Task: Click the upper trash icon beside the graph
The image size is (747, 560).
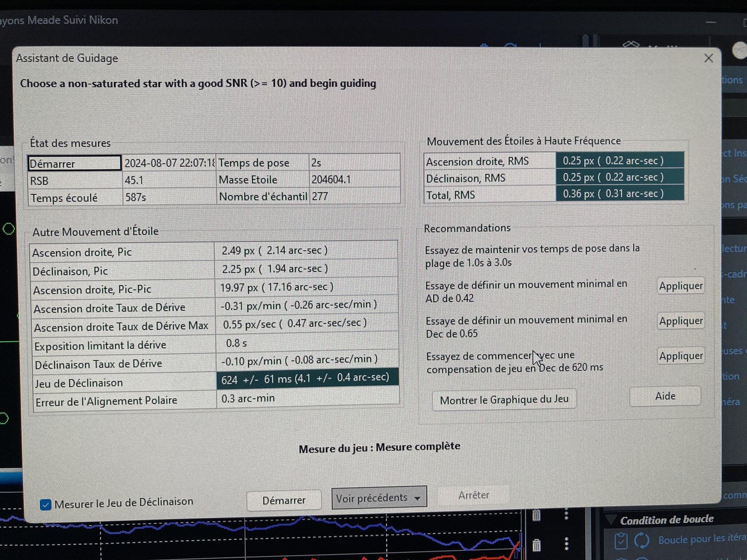Action: [536, 515]
